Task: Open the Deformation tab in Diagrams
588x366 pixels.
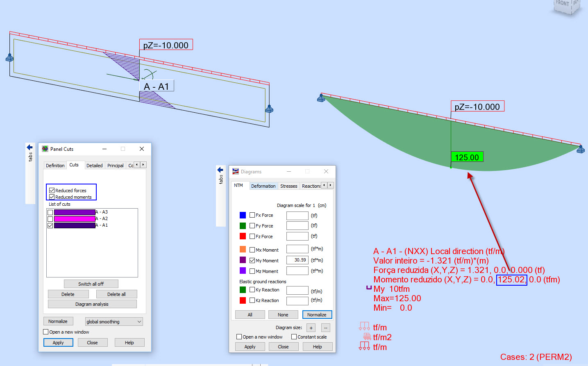Action: [x=263, y=186]
